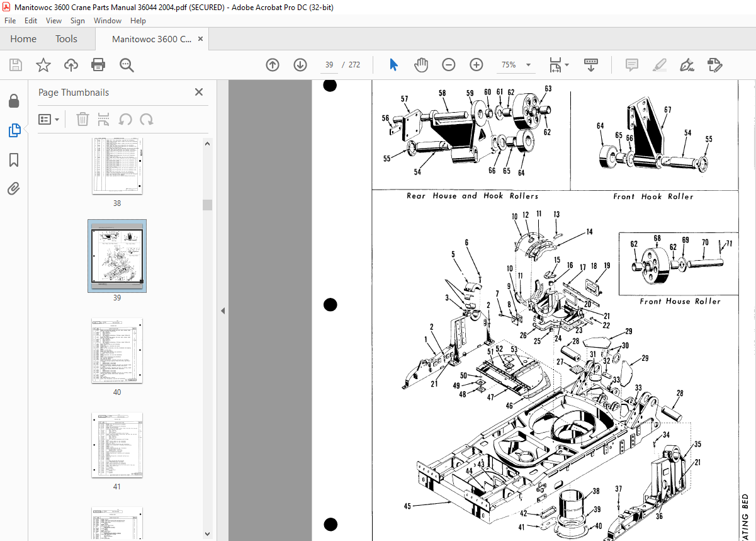The width and height of the screenshot is (756, 541).
Task: Click the Page Thumbnails panel title
Action: click(74, 92)
